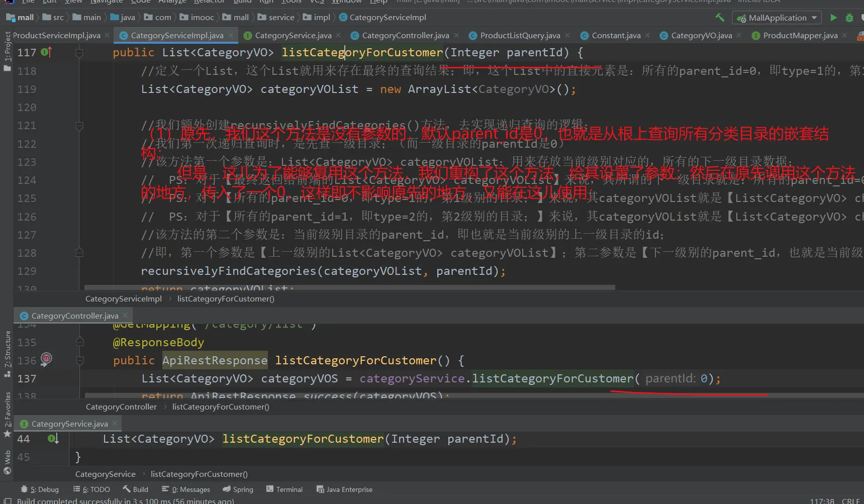Close the CategoryServiceImpl.java tab
Viewport: 864px width, 504px height.
(x=231, y=35)
